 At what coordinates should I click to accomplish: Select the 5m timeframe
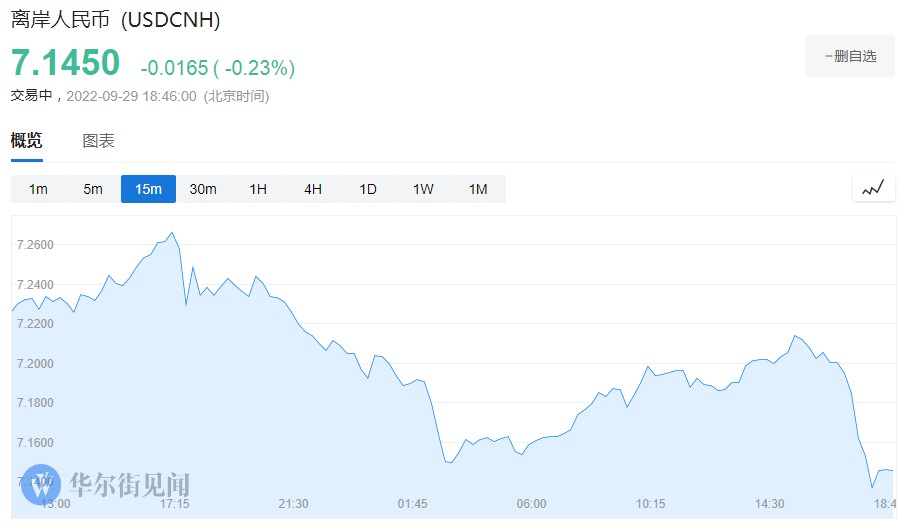pyautogui.click(x=93, y=189)
